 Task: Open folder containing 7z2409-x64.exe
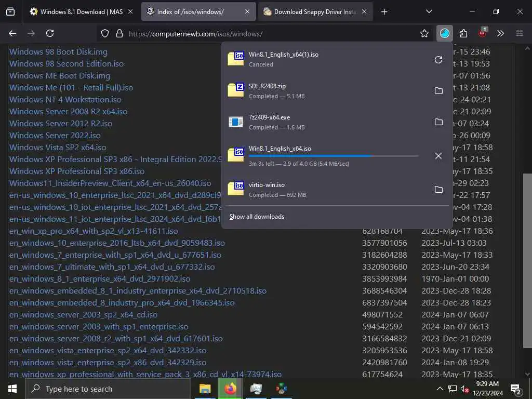pos(438,122)
